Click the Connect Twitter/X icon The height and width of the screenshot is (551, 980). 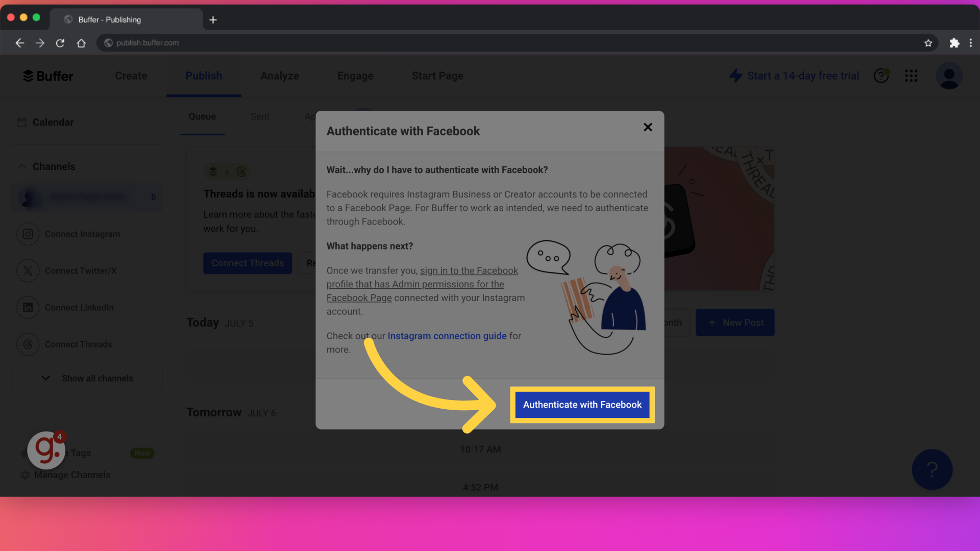[27, 270]
